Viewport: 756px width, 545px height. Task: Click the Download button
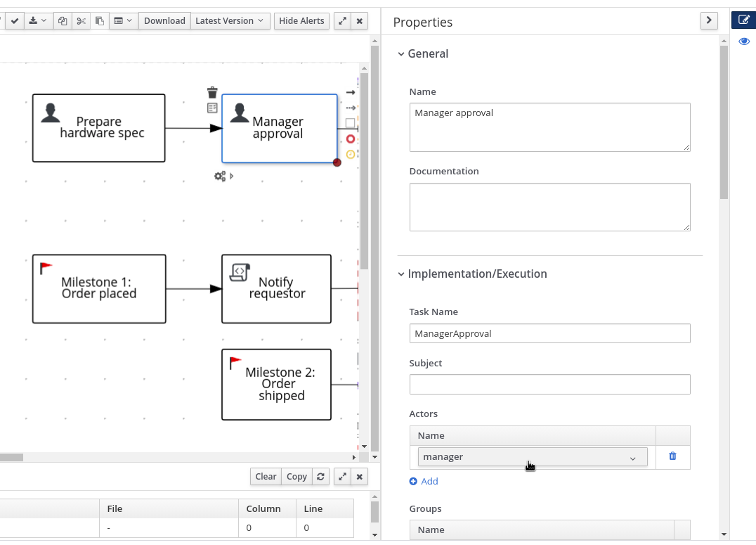164,21
